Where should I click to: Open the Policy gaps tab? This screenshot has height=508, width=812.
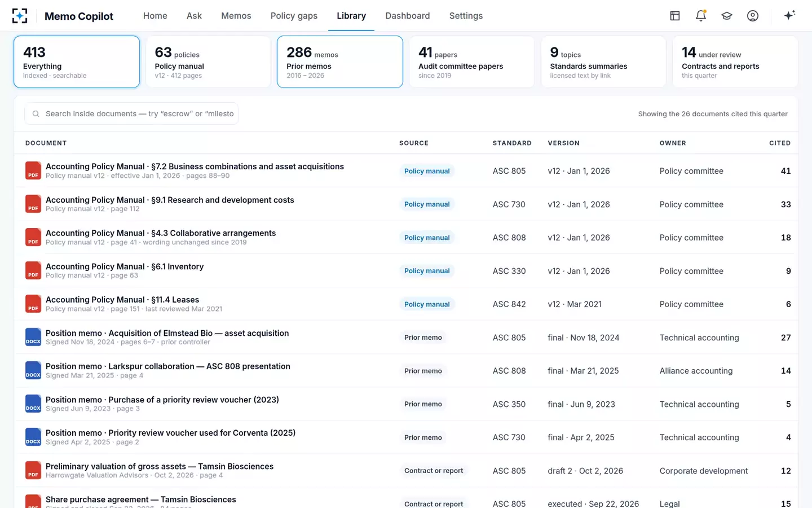[x=294, y=16]
